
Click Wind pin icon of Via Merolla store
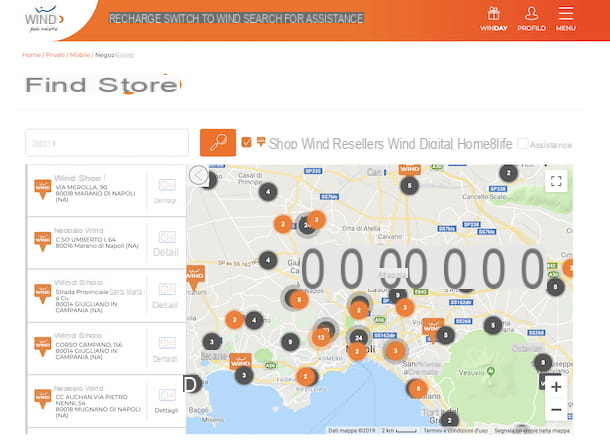click(x=43, y=189)
